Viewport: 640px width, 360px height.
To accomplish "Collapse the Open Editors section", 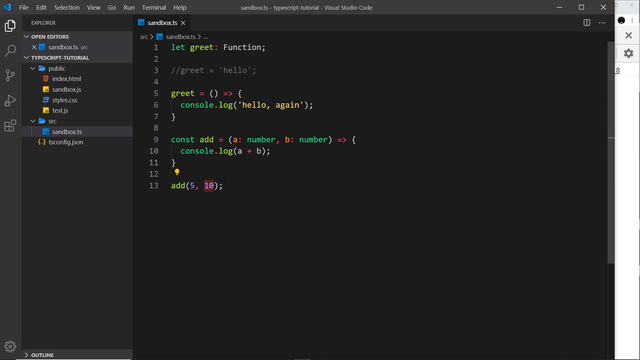I will (x=27, y=37).
